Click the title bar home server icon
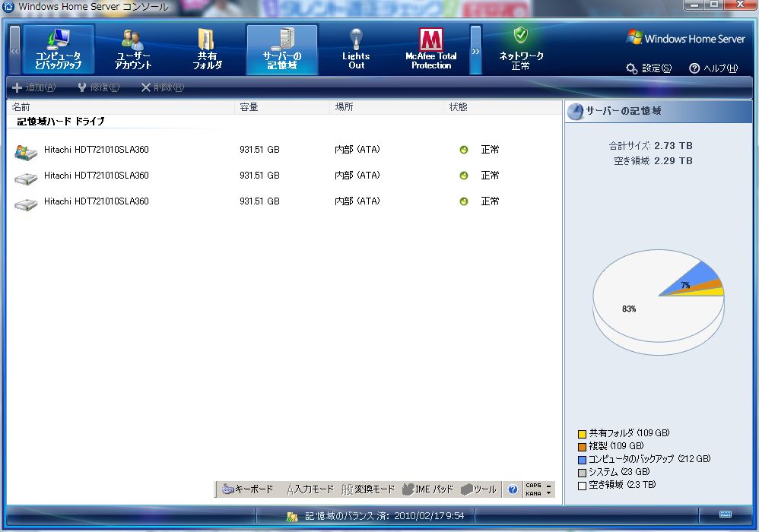This screenshot has width=759, height=532. click(8, 6)
